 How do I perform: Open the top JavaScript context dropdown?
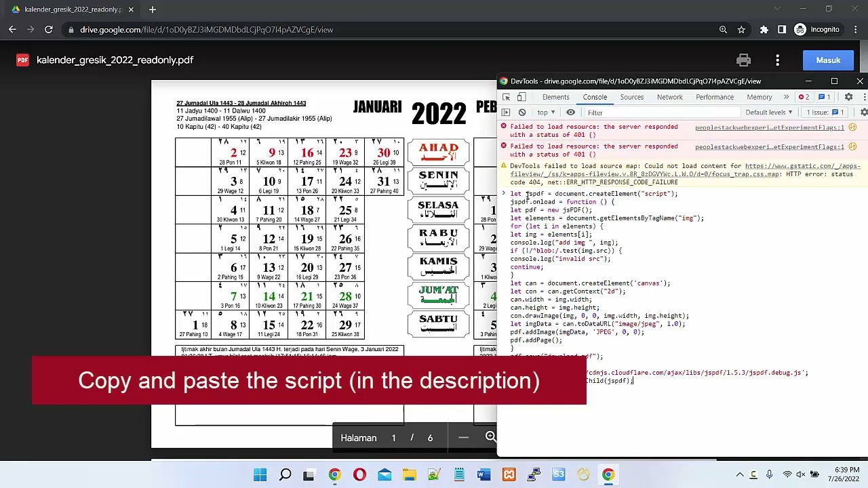[x=546, y=113]
